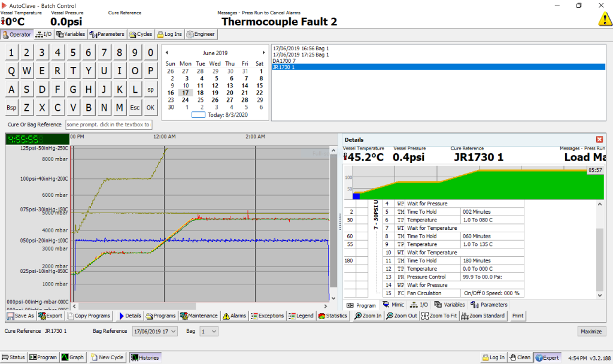Screen dimensions: 613x364
Task: Toggle the Expert mode button
Action: pos(547,357)
